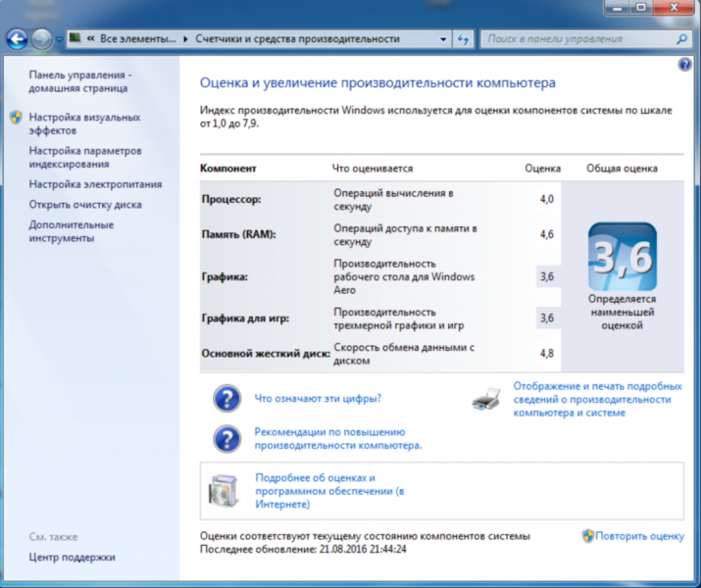Open 'Отображение и печать подробных сведений' link
The image size is (701, 588).
pyautogui.click(x=597, y=400)
